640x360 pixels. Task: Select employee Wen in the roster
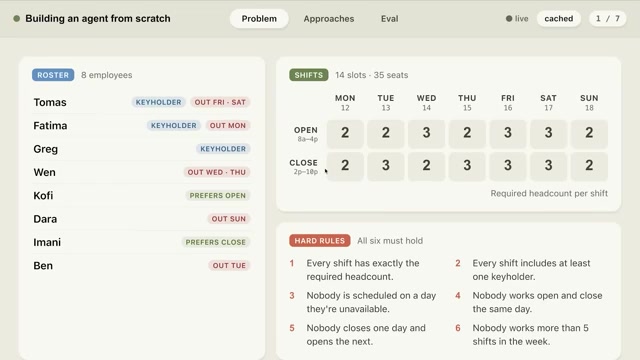(x=44, y=172)
